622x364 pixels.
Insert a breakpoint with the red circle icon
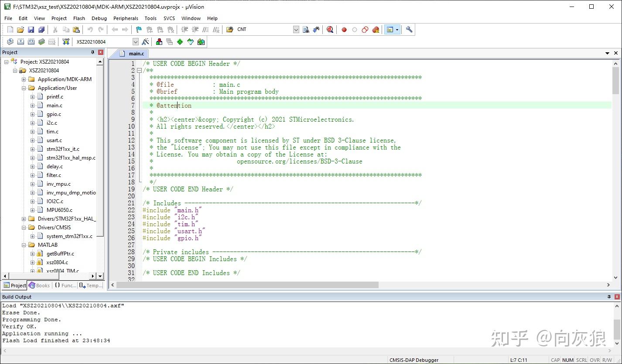pos(344,29)
